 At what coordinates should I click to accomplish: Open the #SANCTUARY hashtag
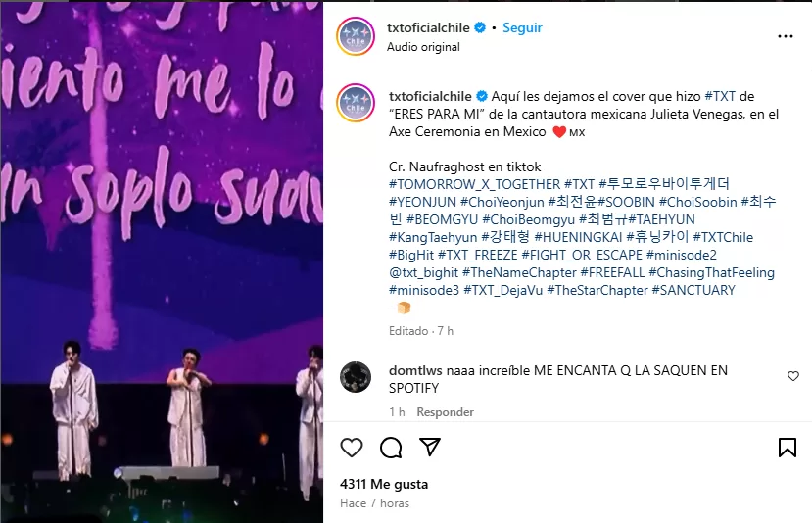pyautogui.click(x=693, y=290)
